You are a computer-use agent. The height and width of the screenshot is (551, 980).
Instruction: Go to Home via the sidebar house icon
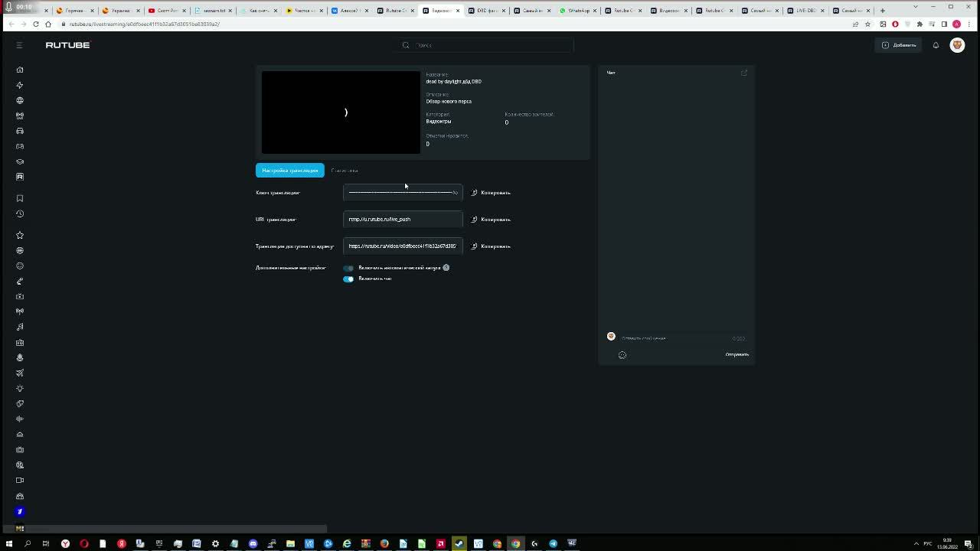click(x=20, y=70)
